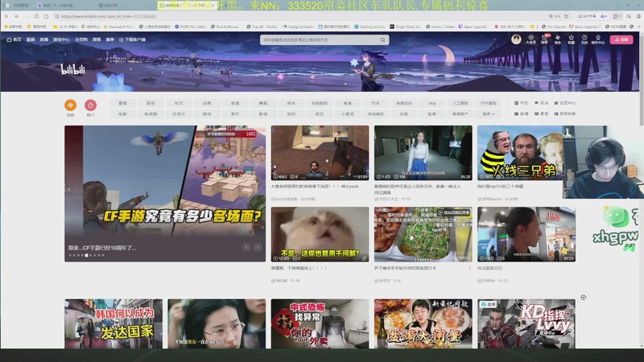Open 赛事 in top navigation
The width and height of the screenshot is (644, 362).
click(x=110, y=39)
